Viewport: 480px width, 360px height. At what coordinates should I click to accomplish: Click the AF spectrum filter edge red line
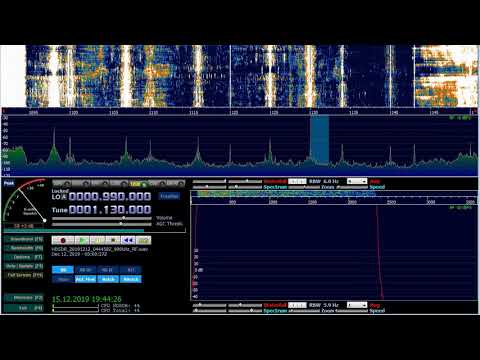(x=379, y=253)
